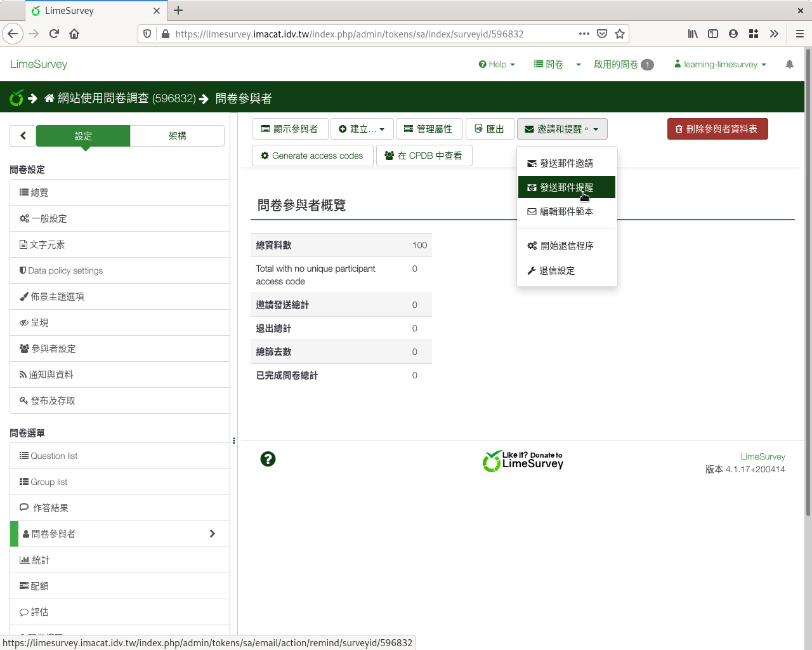Click the browser home icon
This screenshot has height=650, width=812.
74,34
